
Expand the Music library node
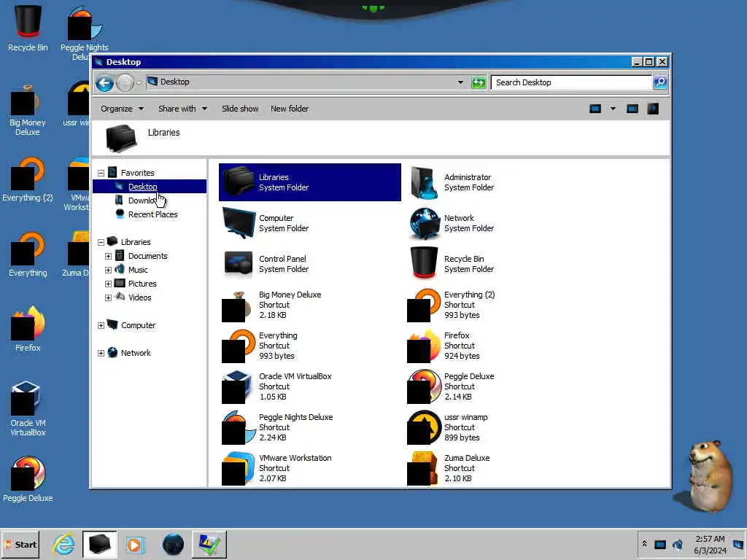coord(108,270)
